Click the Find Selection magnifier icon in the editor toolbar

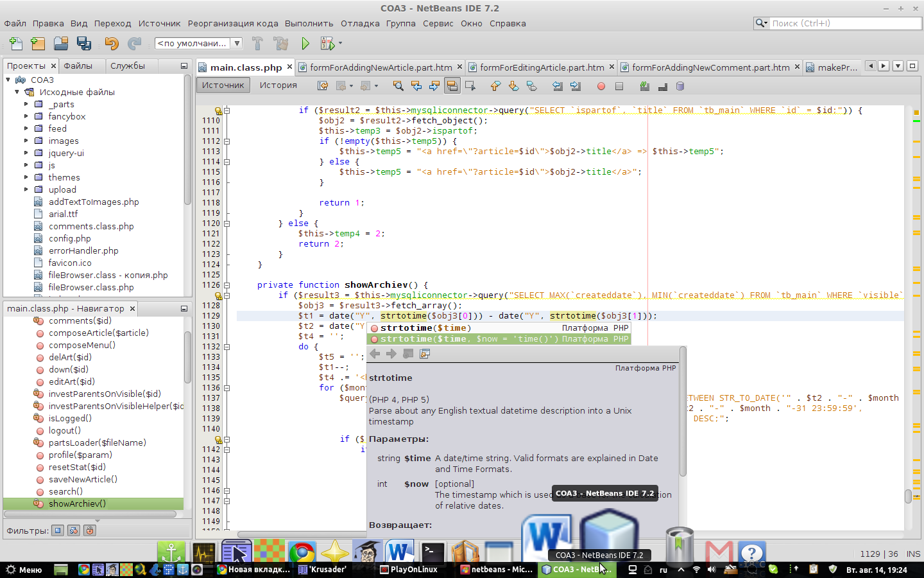[398, 85]
